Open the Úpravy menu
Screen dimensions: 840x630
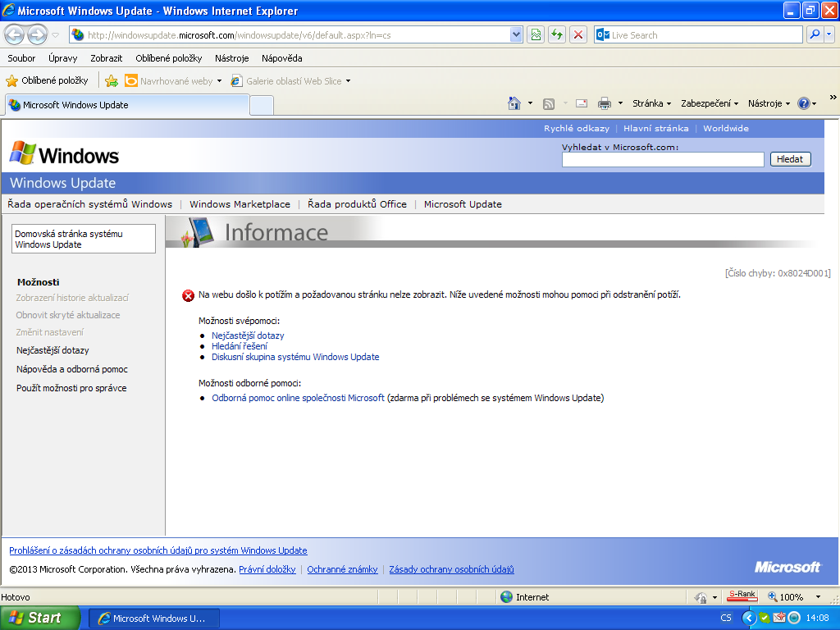tap(62, 58)
